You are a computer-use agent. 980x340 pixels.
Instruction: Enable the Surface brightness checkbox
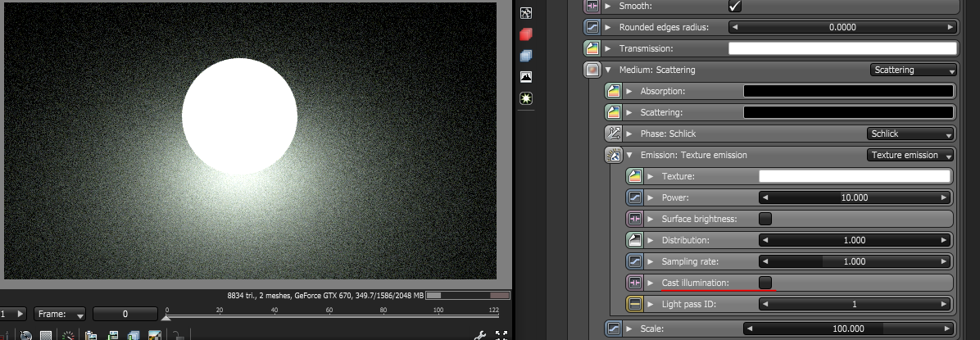pos(765,219)
